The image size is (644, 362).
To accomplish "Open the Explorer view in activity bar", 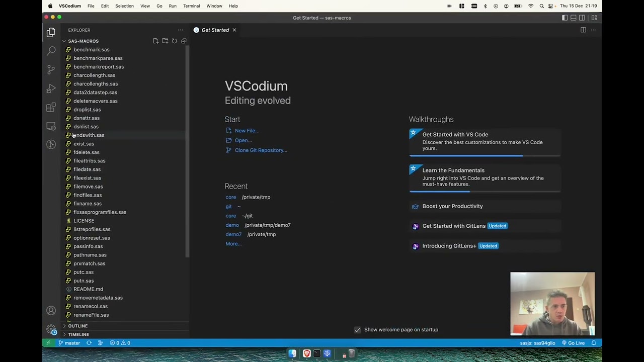I will [51, 33].
